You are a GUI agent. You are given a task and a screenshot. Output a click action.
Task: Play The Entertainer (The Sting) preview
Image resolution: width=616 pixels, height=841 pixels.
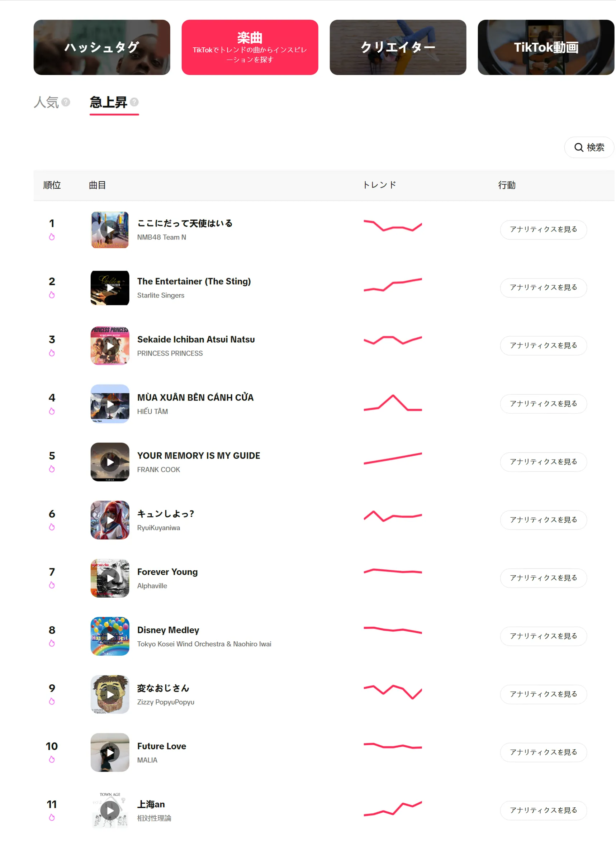pos(110,288)
